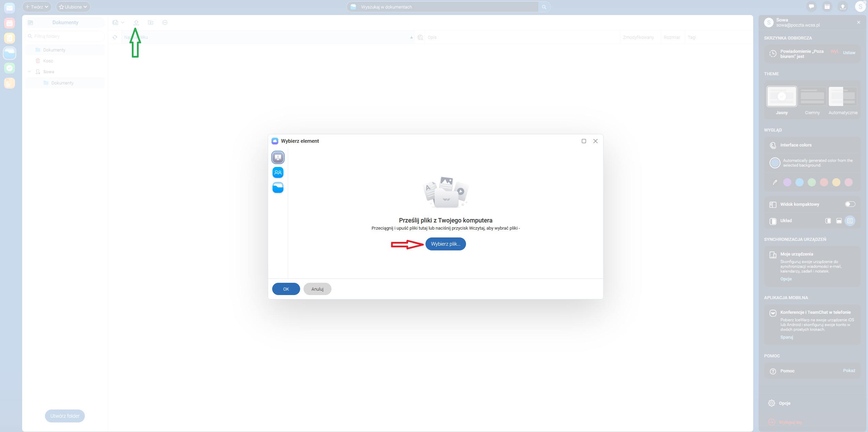Select the documents folder source icon
The image size is (868, 432).
(x=278, y=187)
